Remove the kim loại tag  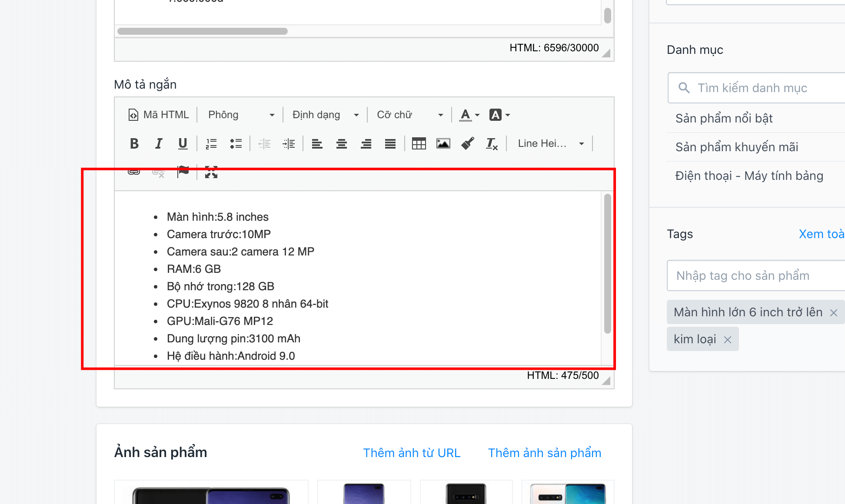[728, 340]
